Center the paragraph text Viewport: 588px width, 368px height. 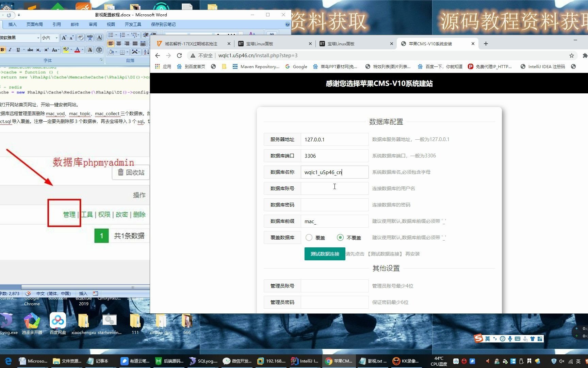[119, 44]
